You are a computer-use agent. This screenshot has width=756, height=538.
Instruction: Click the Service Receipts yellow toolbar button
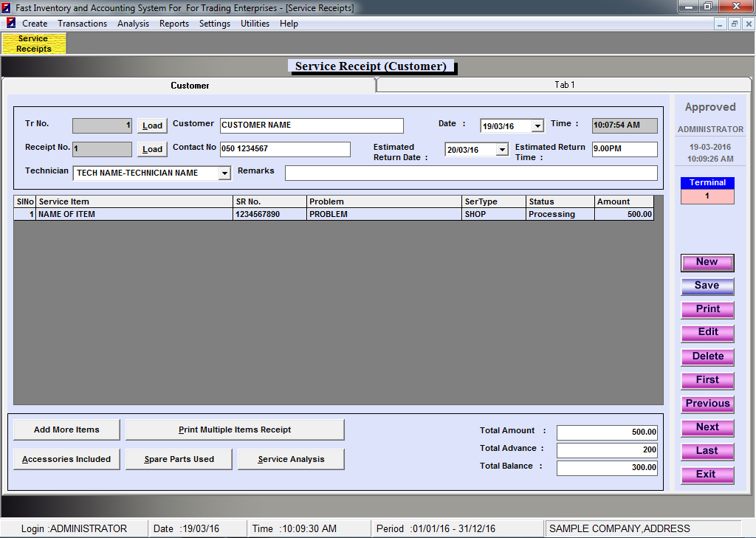coord(34,44)
